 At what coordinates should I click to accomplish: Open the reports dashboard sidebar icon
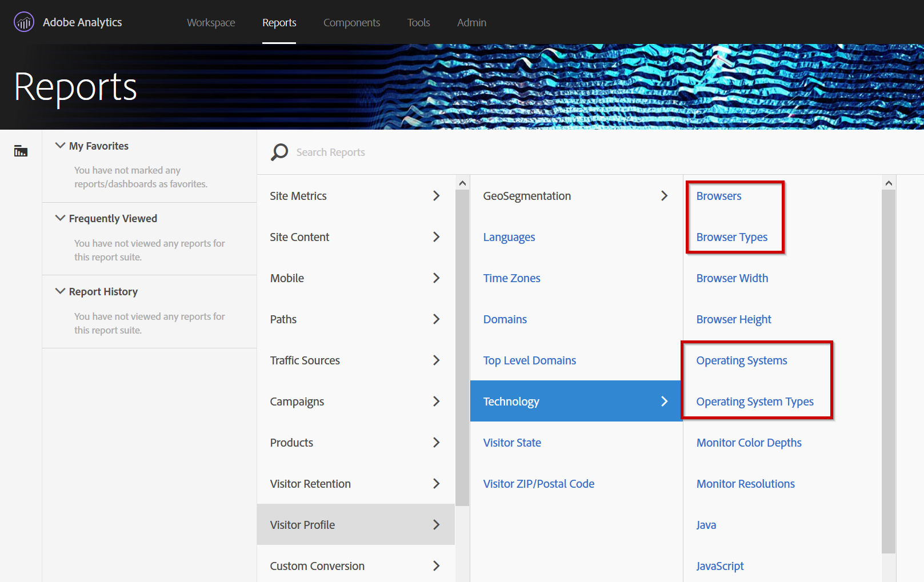click(x=21, y=151)
